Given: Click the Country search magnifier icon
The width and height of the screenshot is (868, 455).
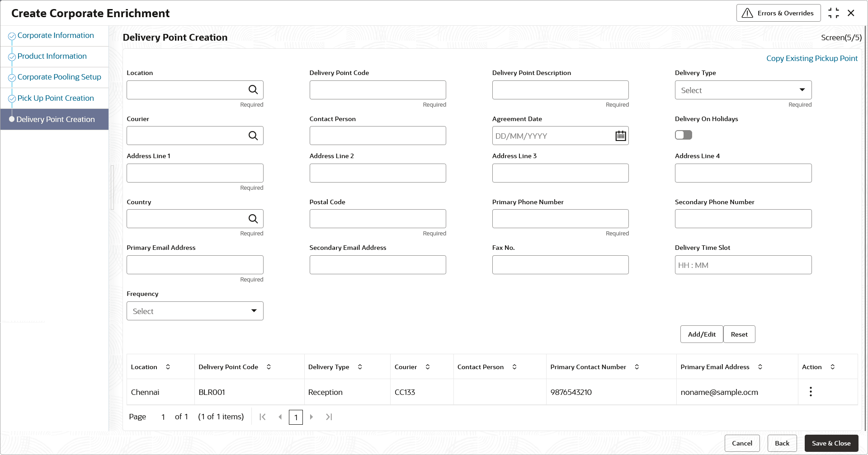Looking at the screenshot, I should [x=253, y=219].
